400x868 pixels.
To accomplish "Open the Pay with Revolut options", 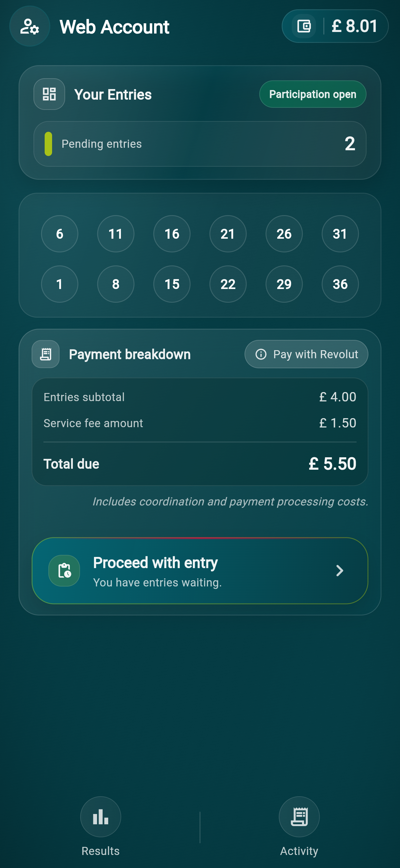I will click(306, 354).
